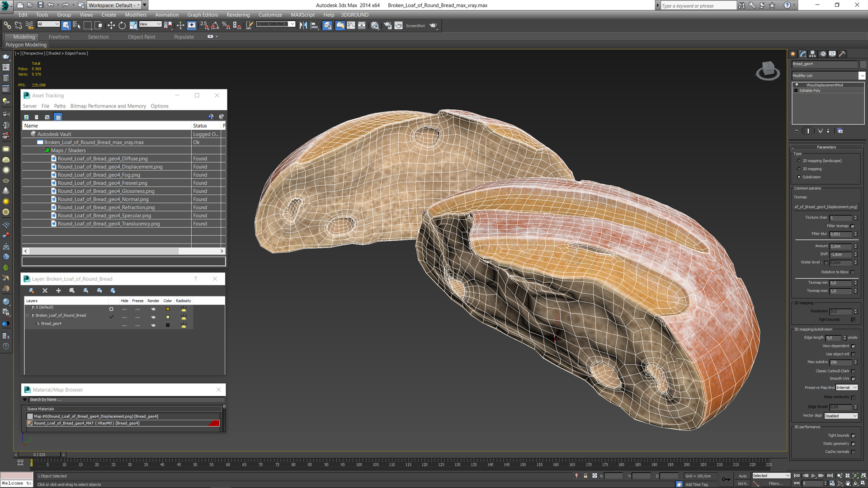
Task: Click the Go to End button
Action: point(830,476)
